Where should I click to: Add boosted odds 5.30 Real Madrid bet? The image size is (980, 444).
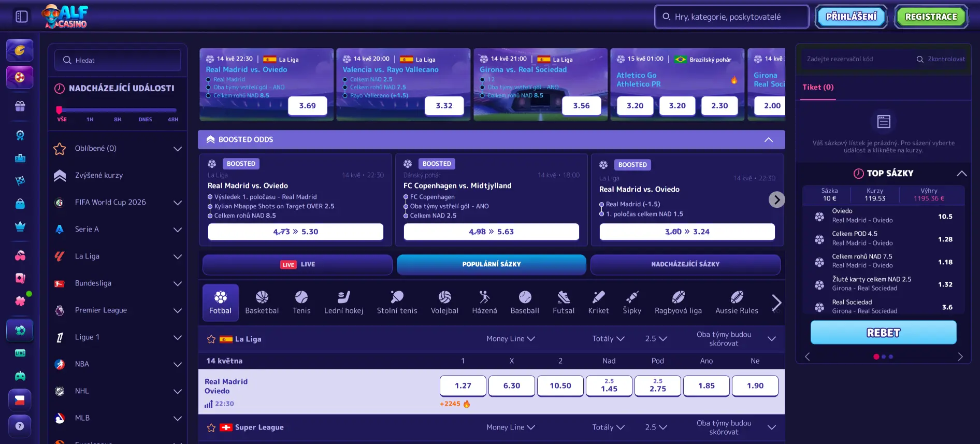click(296, 232)
